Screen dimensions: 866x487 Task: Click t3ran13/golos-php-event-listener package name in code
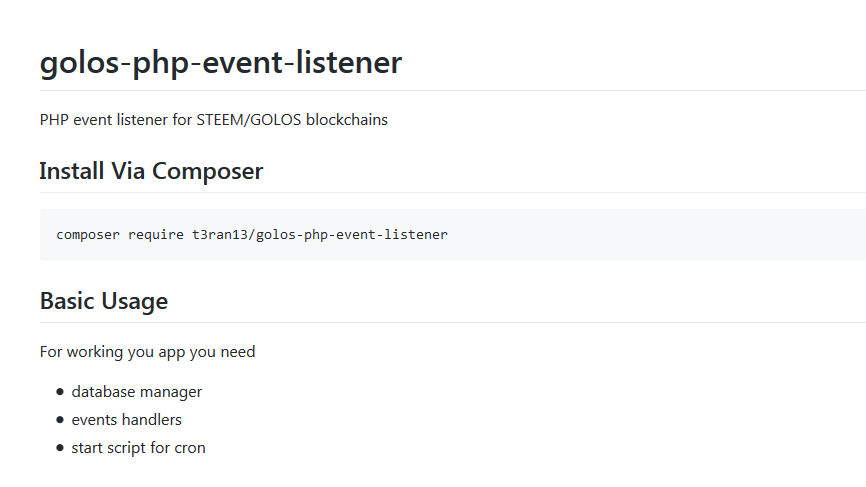[x=320, y=235]
